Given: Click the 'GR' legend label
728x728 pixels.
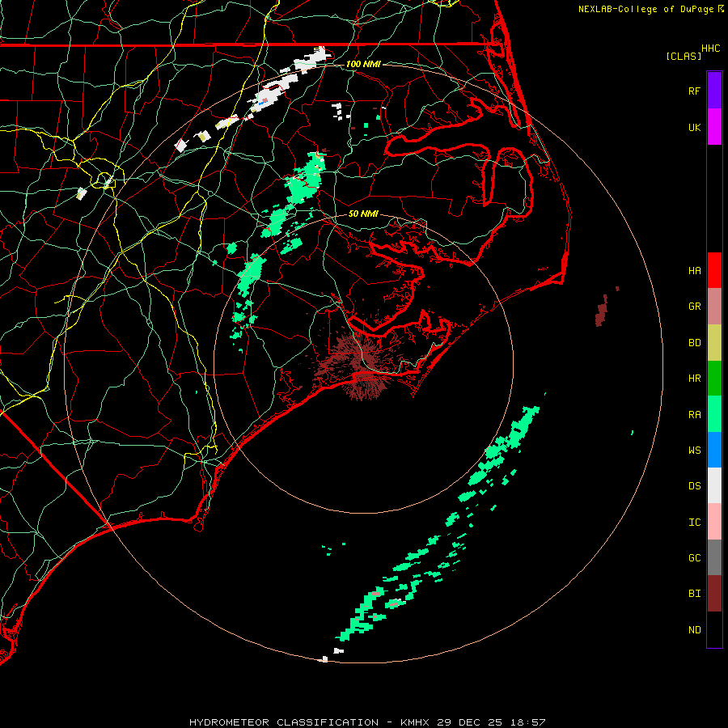Looking at the screenshot, I should click(694, 307).
